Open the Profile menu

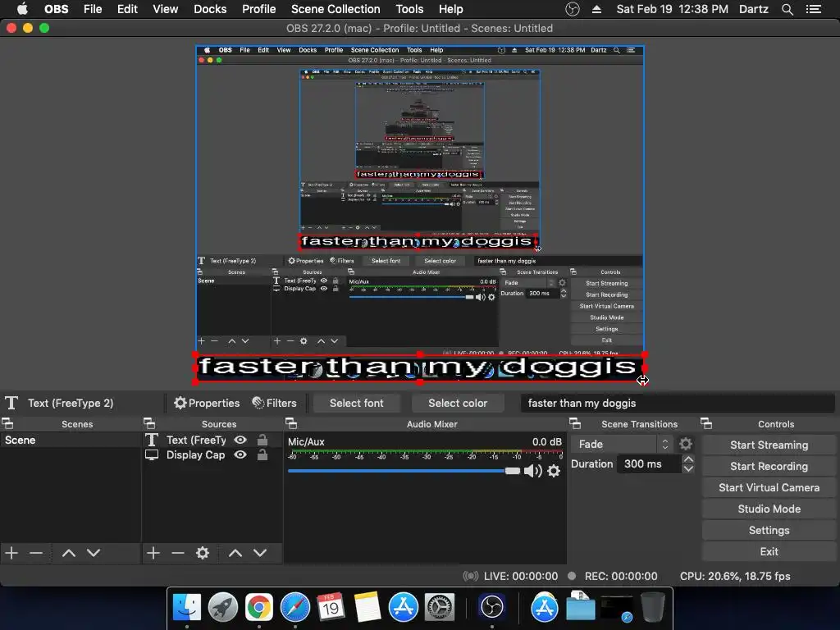pos(258,9)
